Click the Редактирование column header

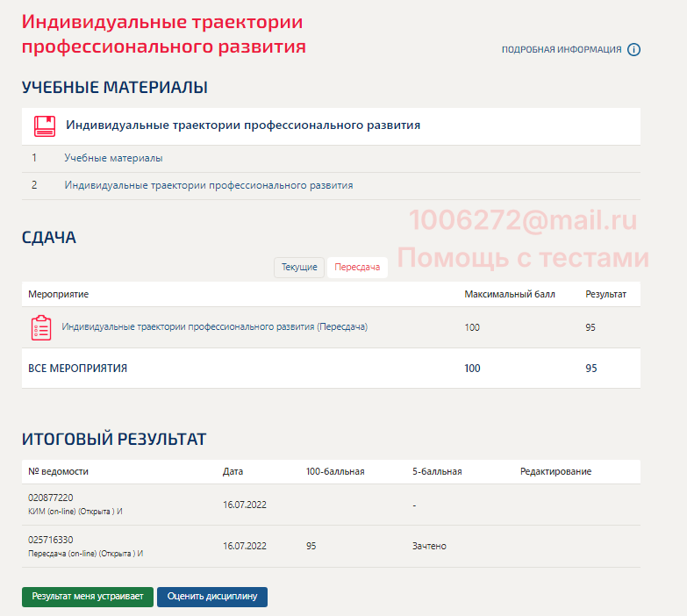click(555, 471)
